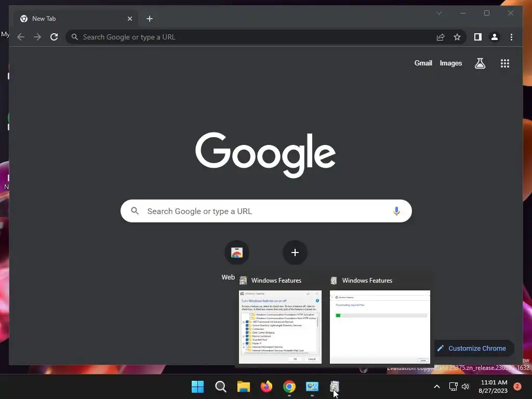This screenshot has width=532, height=399.
Task: Open the clock and date
Action: click(493, 387)
